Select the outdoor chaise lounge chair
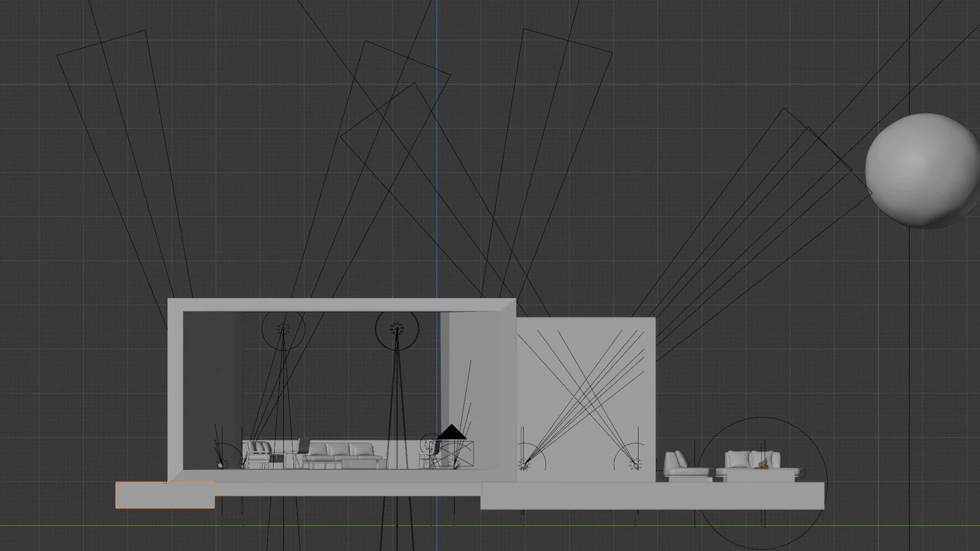This screenshot has width=980, height=551. click(687, 467)
